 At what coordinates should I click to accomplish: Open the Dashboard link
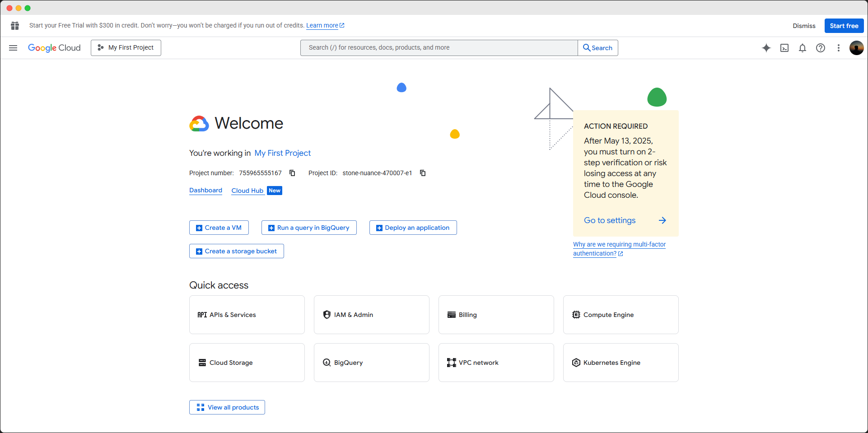tap(205, 191)
